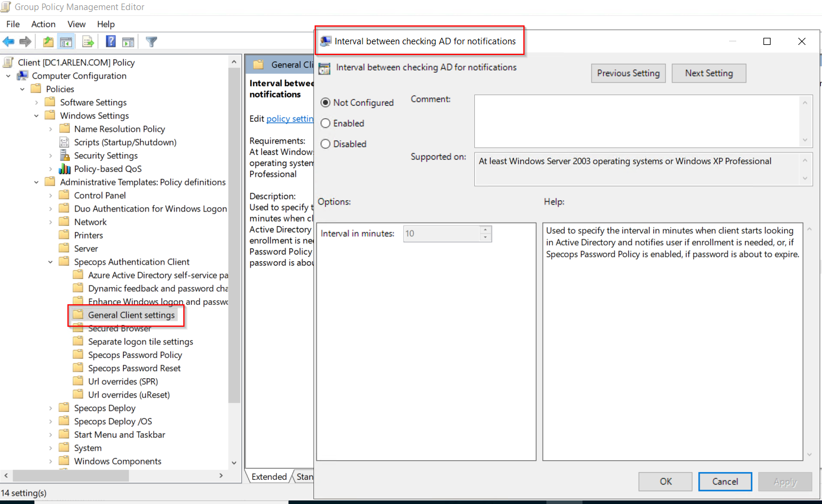Click the Url overrides (SPR) folder icon
This screenshot has width=822, height=504.
click(x=78, y=382)
